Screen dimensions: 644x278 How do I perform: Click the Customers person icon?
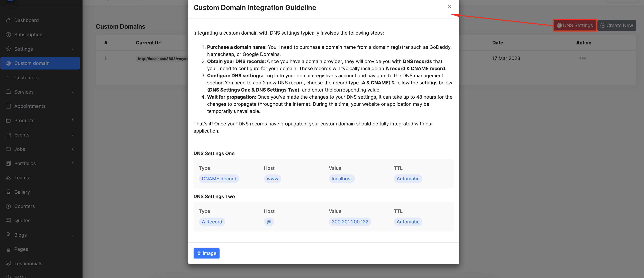[8, 77]
